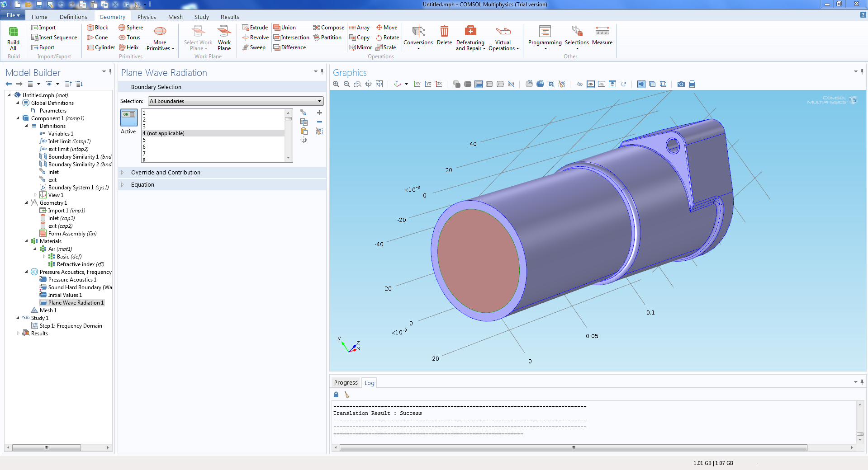The image size is (868, 470).
Task: Click Clear Selection broom icon in settings
Action: (x=319, y=131)
